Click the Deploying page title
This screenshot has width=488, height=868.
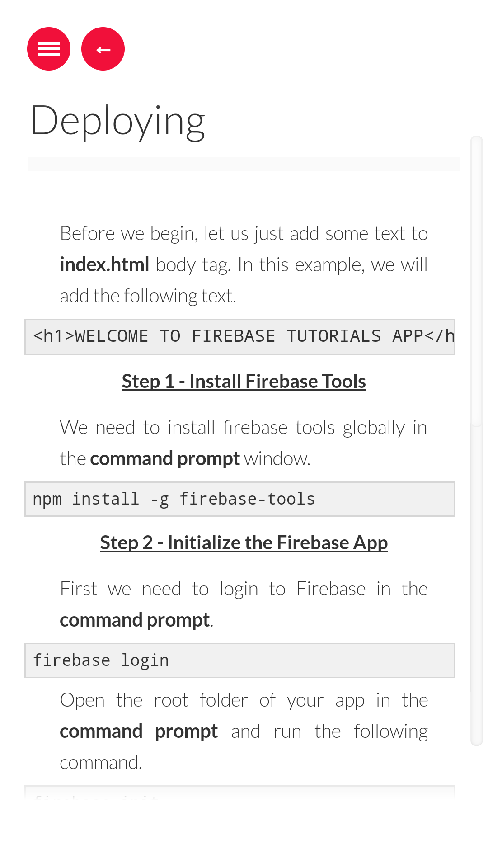pos(118,121)
